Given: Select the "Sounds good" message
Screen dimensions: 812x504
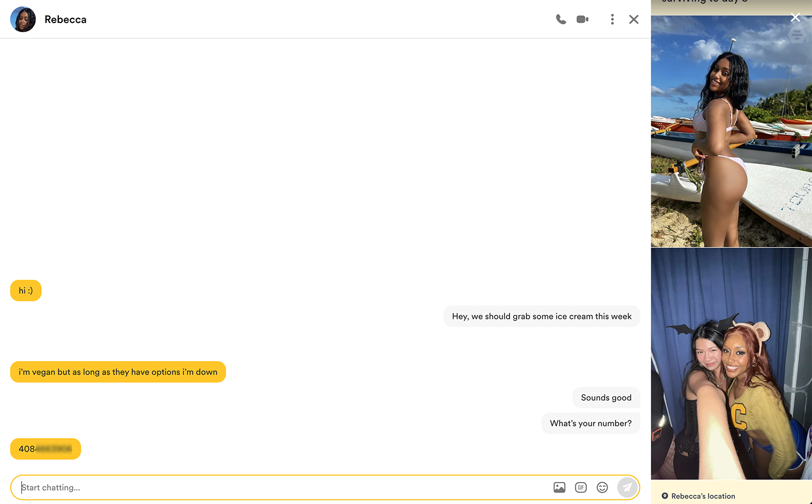Looking at the screenshot, I should pos(606,398).
